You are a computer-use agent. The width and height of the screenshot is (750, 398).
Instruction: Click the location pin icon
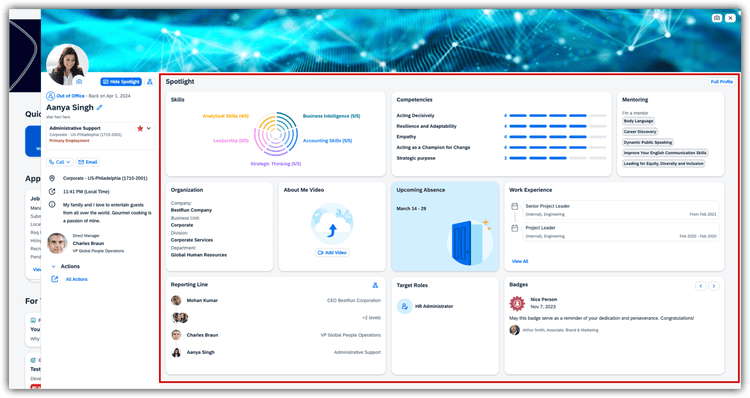tap(52, 178)
